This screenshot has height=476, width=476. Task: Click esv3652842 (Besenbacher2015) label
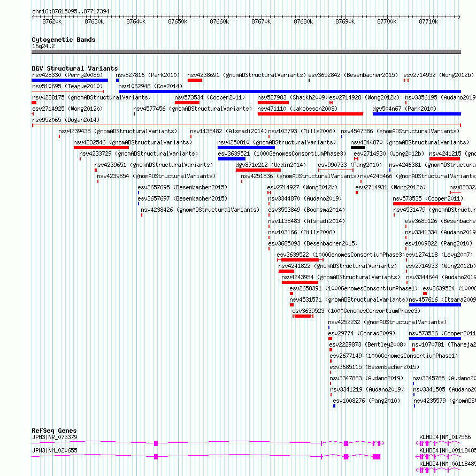353,75
